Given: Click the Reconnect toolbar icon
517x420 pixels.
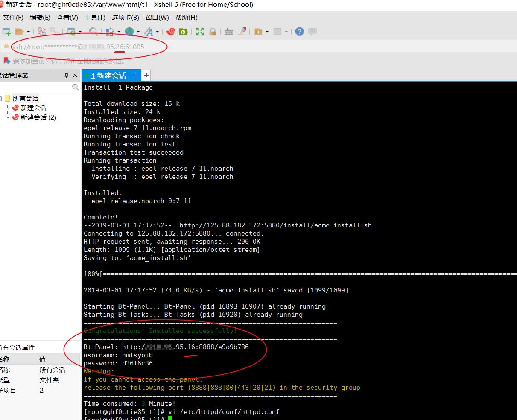Looking at the screenshot, I should click(x=55, y=32).
